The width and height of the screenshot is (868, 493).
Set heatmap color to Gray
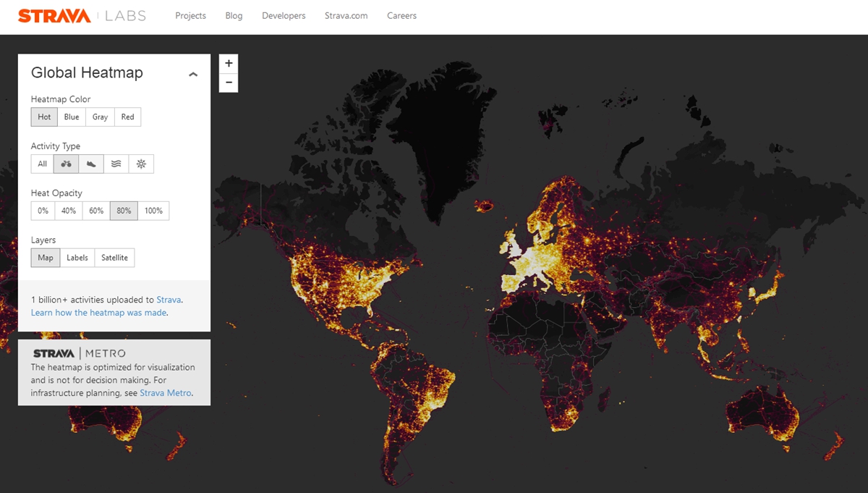[x=100, y=117]
